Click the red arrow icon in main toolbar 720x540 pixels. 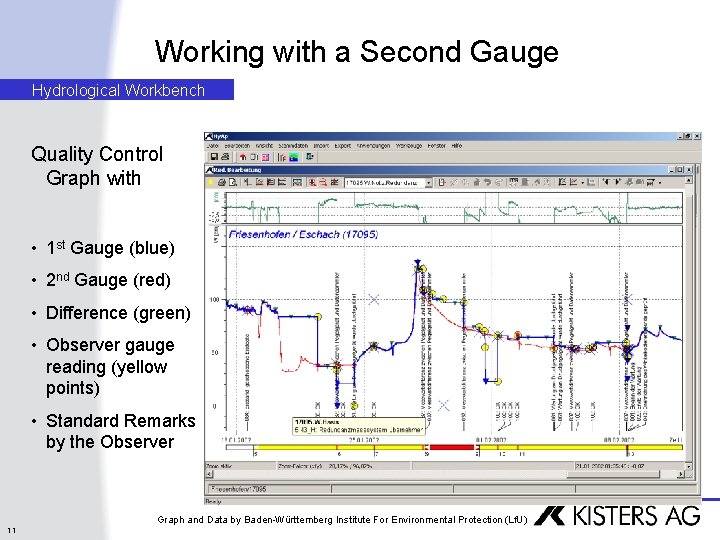pyautogui.click(x=243, y=157)
